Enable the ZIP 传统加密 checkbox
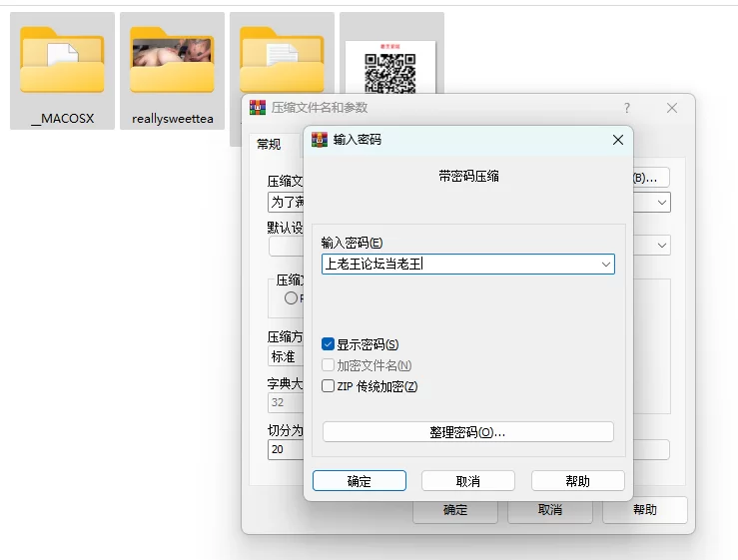The width and height of the screenshot is (738, 560). [329, 386]
